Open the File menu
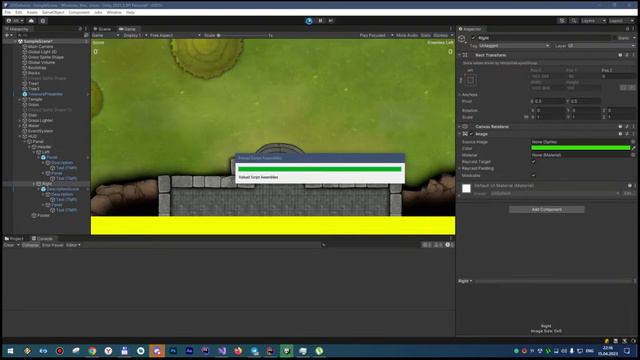Image resolution: width=640 pixels, height=360 pixels. pyautogui.click(x=8, y=13)
